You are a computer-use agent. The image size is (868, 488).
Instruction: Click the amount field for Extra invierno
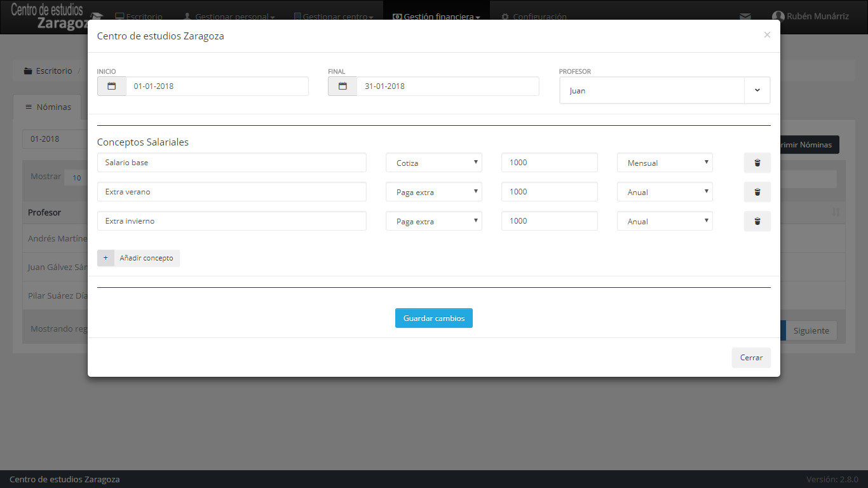click(x=550, y=221)
